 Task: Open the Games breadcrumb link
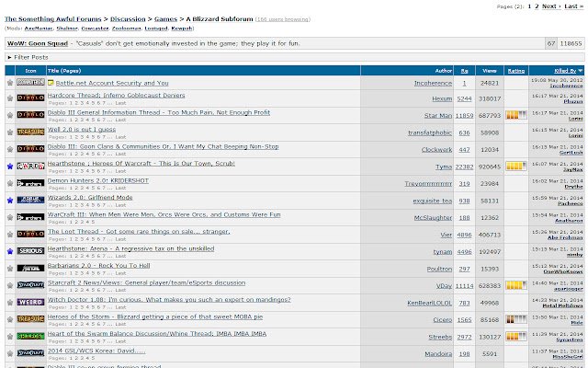coord(165,18)
